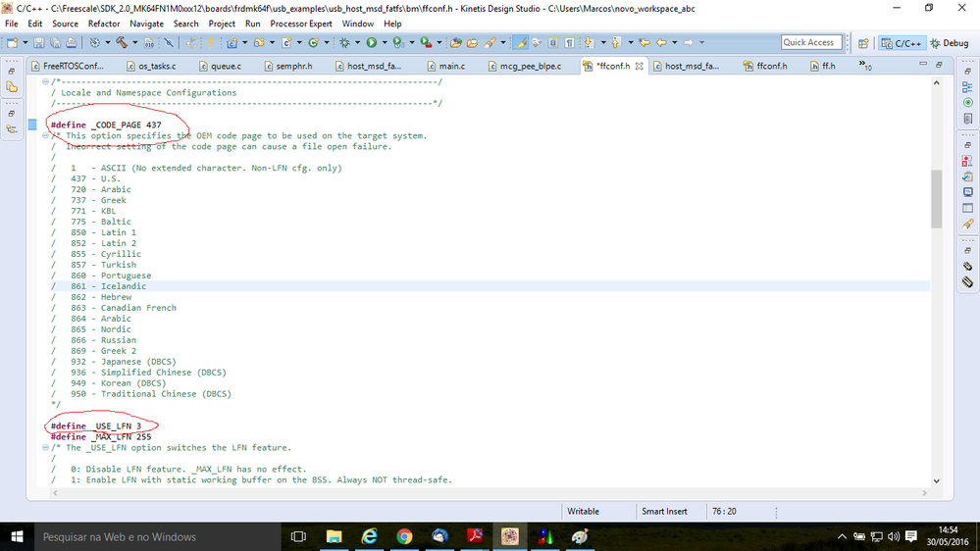Viewport: 980px width, 551px height.
Task: Switch to FreeRTOSConf... tab
Action: [x=68, y=66]
